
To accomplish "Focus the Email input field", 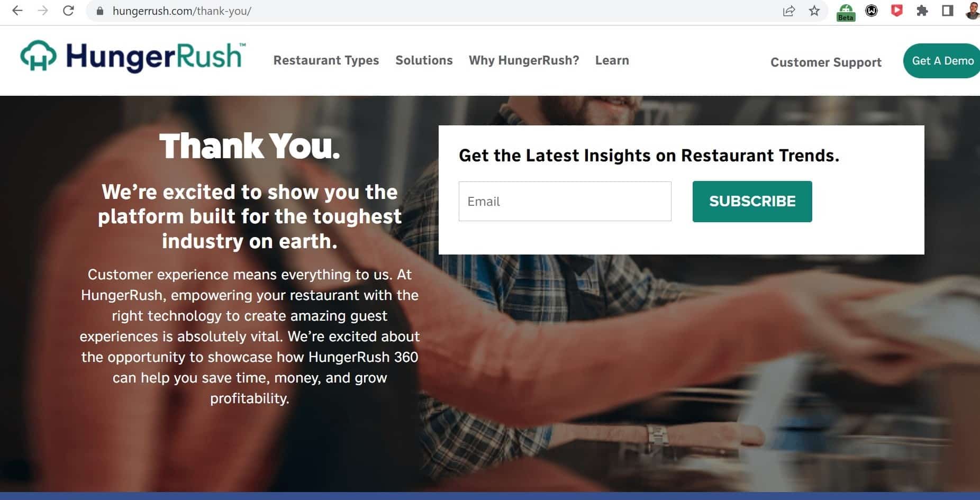I will pos(565,202).
